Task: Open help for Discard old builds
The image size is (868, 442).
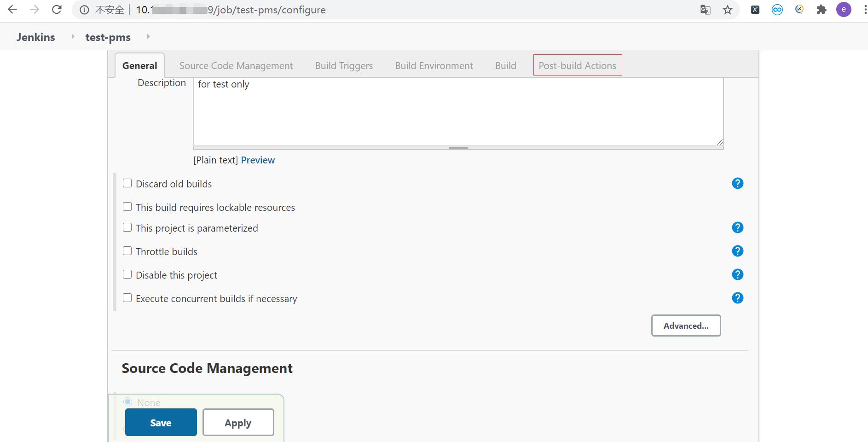Action: pyautogui.click(x=738, y=183)
